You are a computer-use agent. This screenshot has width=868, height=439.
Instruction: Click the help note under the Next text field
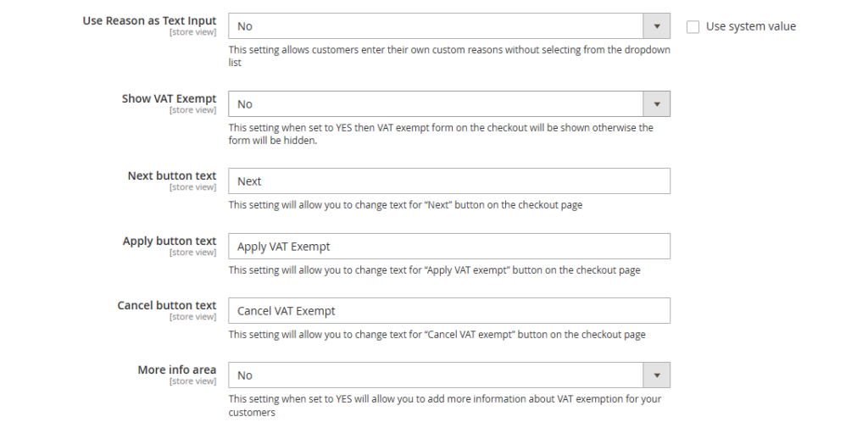coord(405,205)
